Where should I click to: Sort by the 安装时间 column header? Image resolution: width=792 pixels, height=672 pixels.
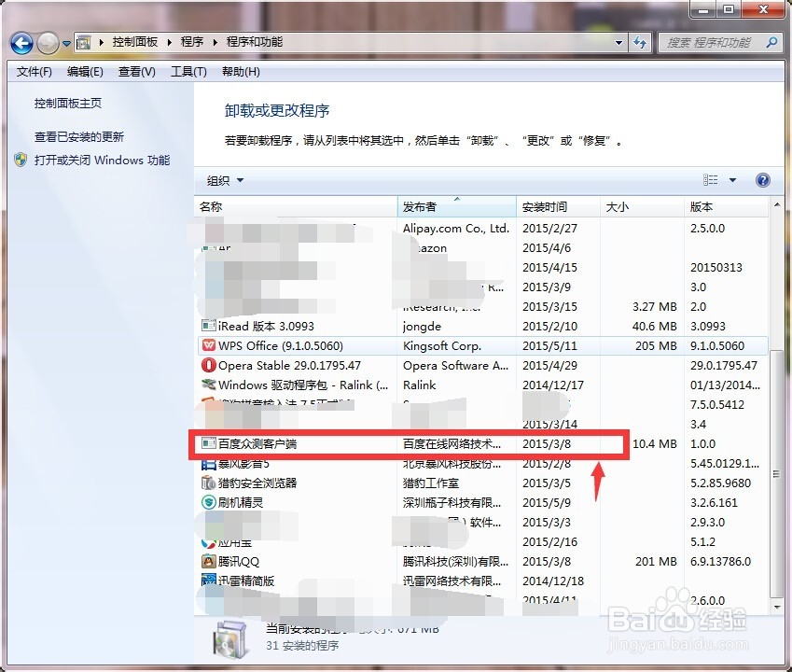click(558, 206)
